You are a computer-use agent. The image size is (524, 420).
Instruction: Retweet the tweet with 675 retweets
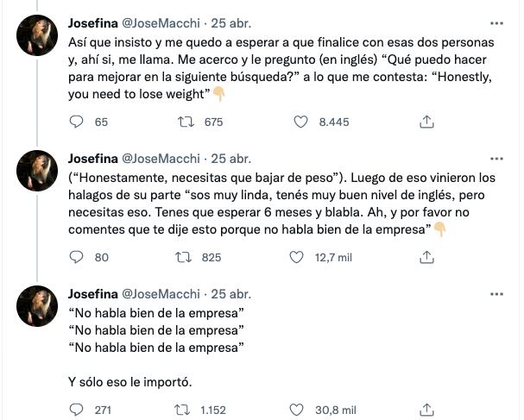184,122
